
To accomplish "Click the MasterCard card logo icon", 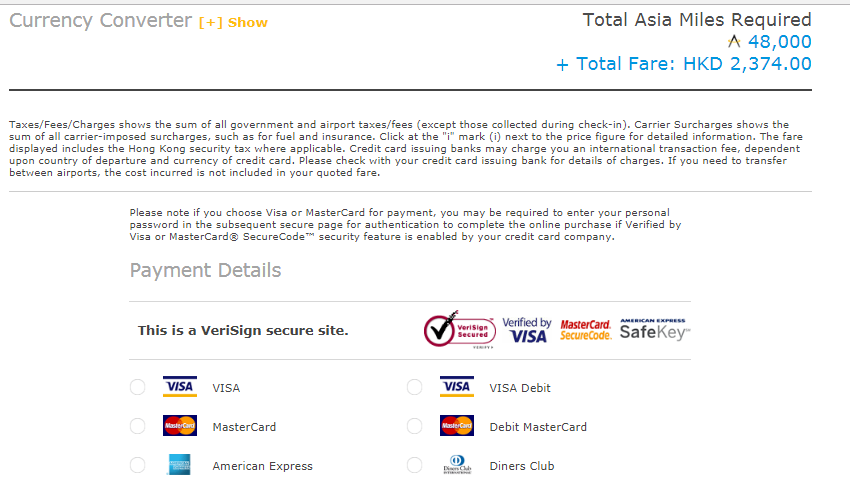I will (x=180, y=426).
